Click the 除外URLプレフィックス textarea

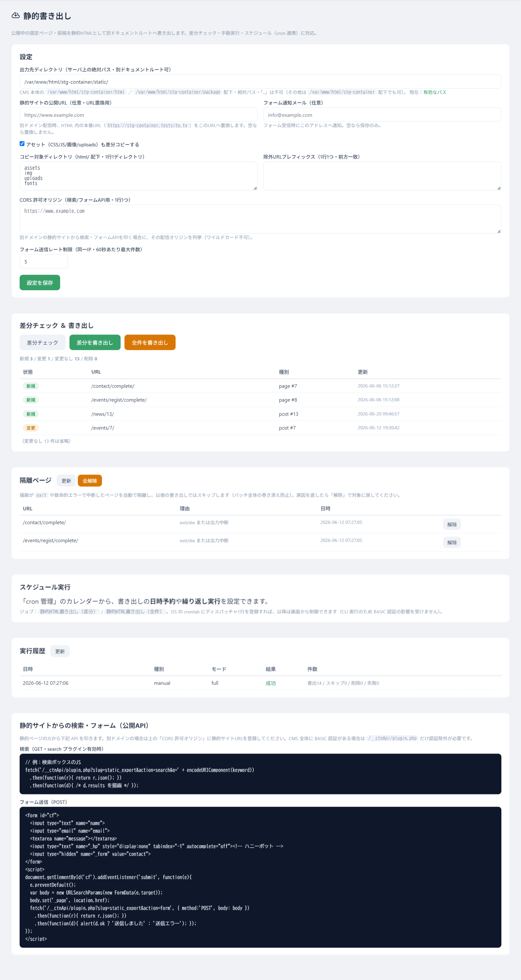pyautogui.click(x=382, y=176)
